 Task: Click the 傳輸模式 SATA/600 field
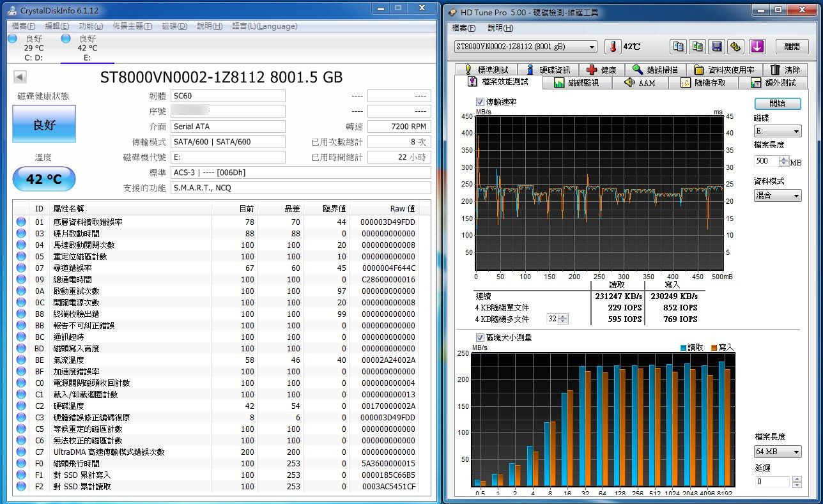pyautogui.click(x=228, y=142)
